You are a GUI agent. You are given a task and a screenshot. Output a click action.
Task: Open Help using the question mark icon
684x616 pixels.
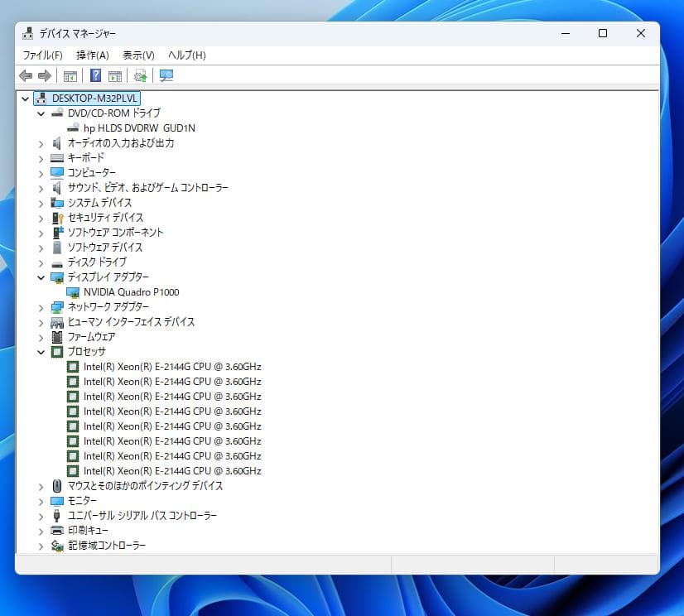coord(95,75)
